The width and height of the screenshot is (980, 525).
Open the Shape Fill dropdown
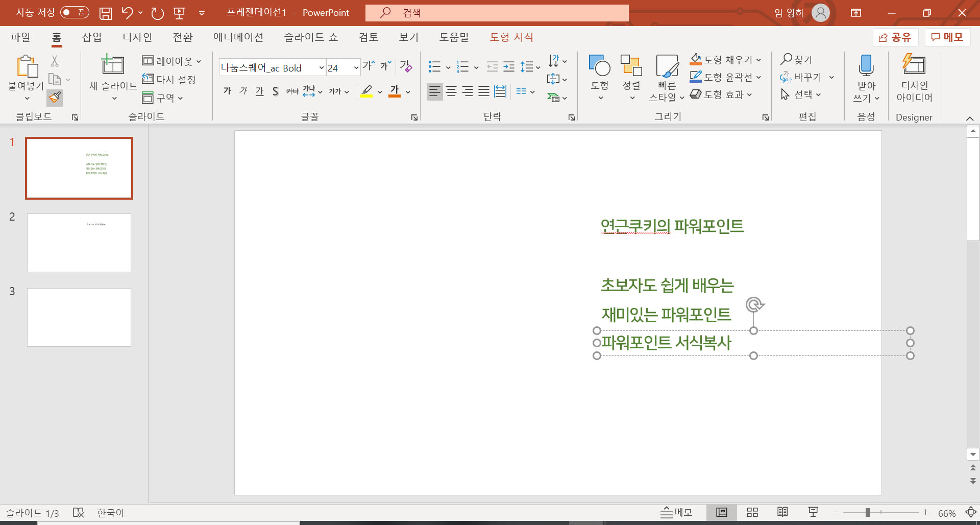(x=758, y=60)
